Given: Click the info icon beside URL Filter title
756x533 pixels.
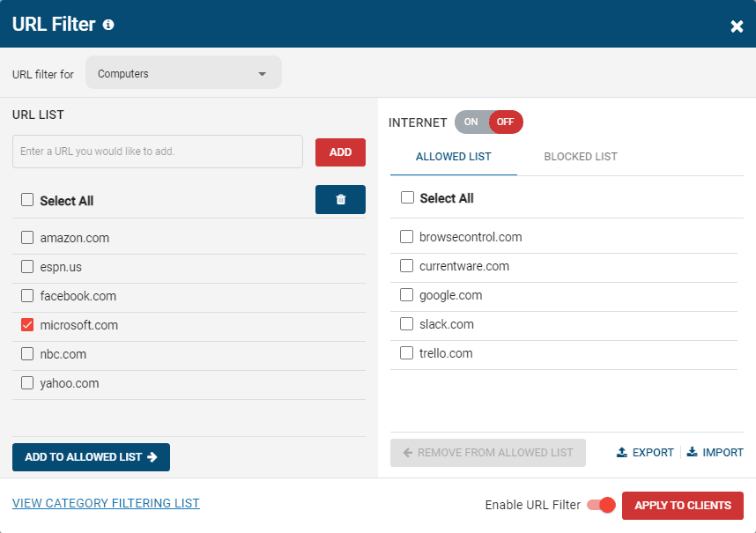Looking at the screenshot, I should [108, 25].
